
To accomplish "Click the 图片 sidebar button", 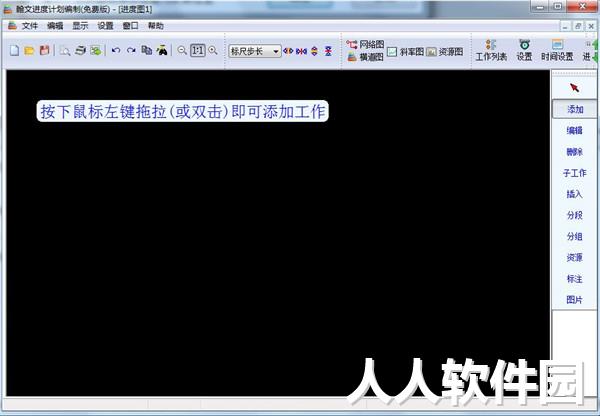I will pyautogui.click(x=575, y=300).
